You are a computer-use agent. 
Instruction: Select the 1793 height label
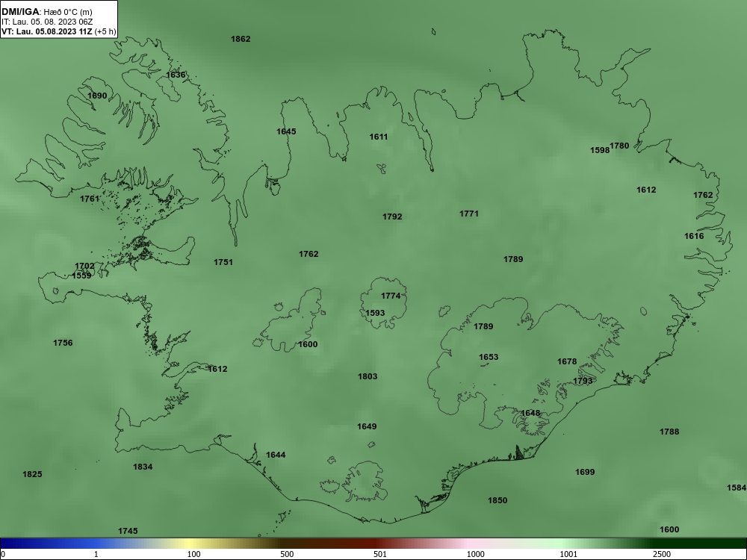point(583,381)
